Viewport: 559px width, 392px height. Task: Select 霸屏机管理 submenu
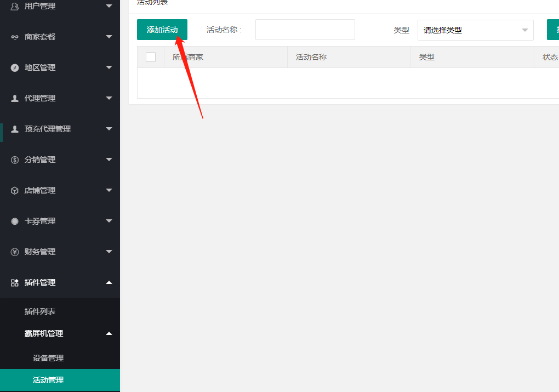coord(60,333)
